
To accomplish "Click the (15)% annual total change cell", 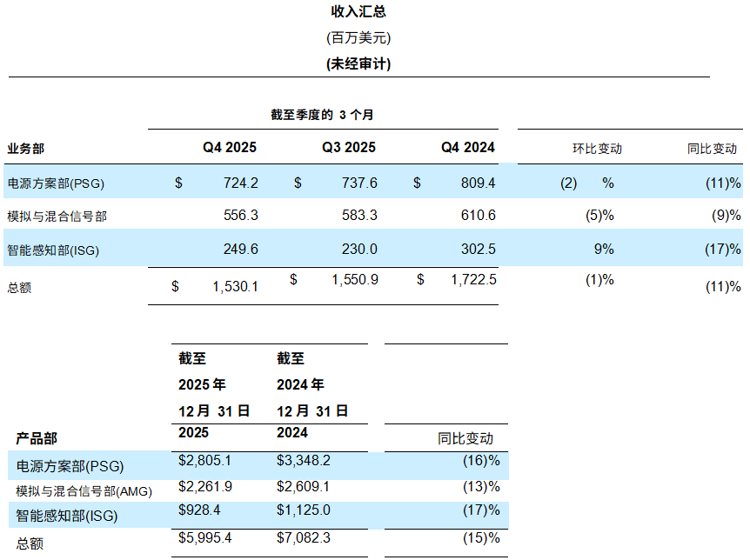I will tap(481, 538).
